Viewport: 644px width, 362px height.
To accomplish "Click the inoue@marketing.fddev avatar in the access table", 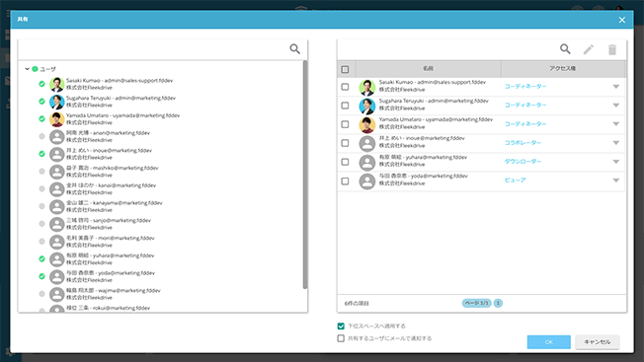I will click(x=366, y=143).
